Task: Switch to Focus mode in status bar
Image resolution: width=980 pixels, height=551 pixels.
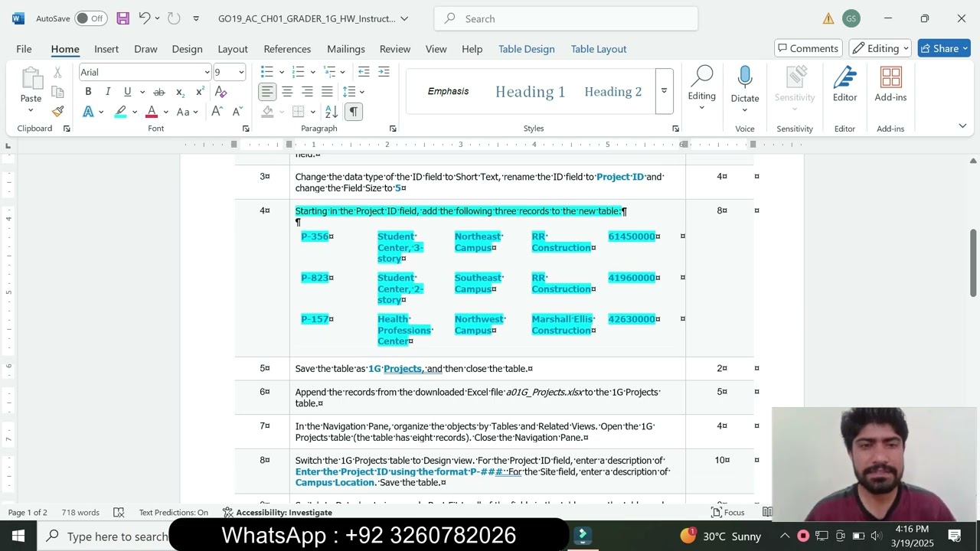Action: [x=727, y=512]
